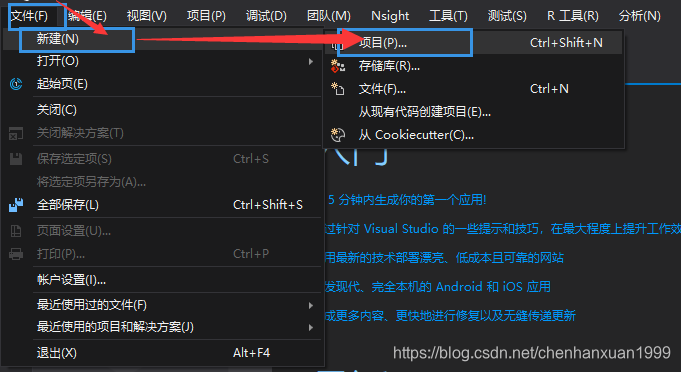The image size is (681, 372).
Task: Open the 视图(V) menu
Action: point(146,16)
